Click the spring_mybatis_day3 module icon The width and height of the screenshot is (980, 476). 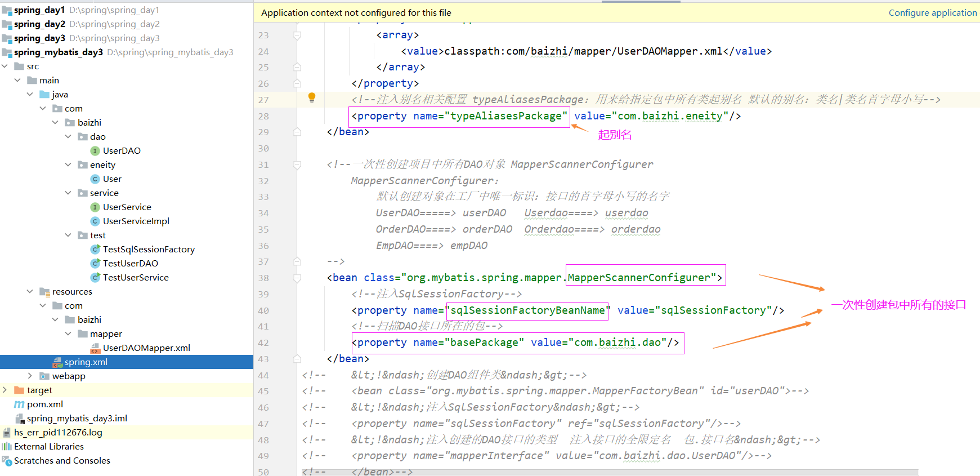pos(7,52)
